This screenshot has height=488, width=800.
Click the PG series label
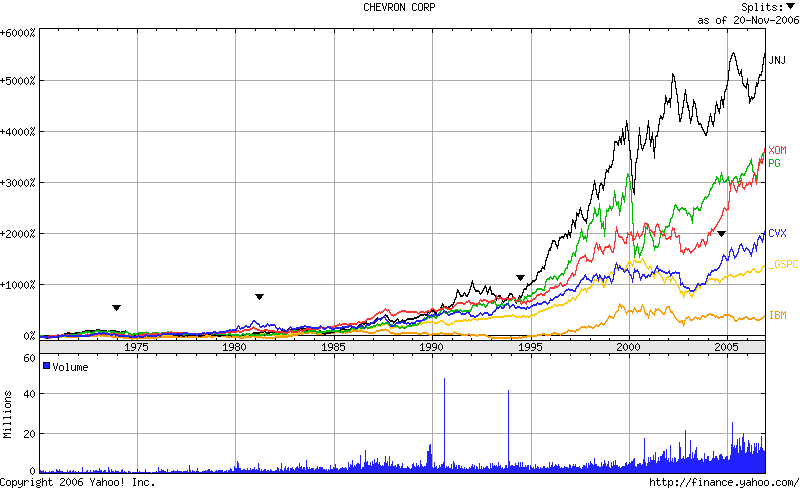click(x=774, y=163)
